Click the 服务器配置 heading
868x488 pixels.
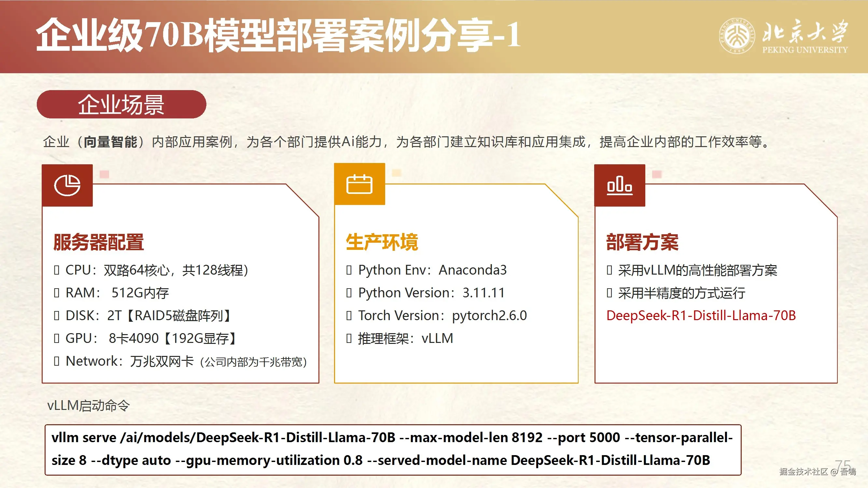[x=98, y=242]
